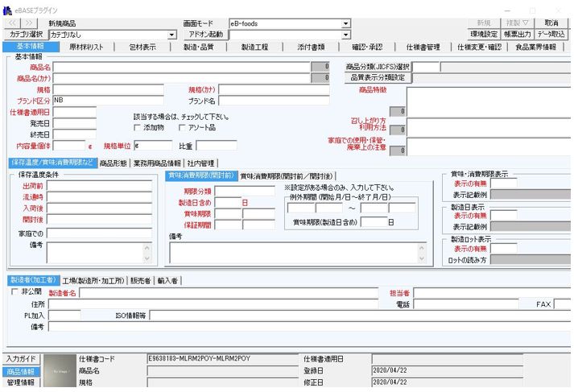This screenshot has height=392, width=574.
Task: Select 賞味消費期限(開封前/開封後) tab
Action: pos(287,176)
